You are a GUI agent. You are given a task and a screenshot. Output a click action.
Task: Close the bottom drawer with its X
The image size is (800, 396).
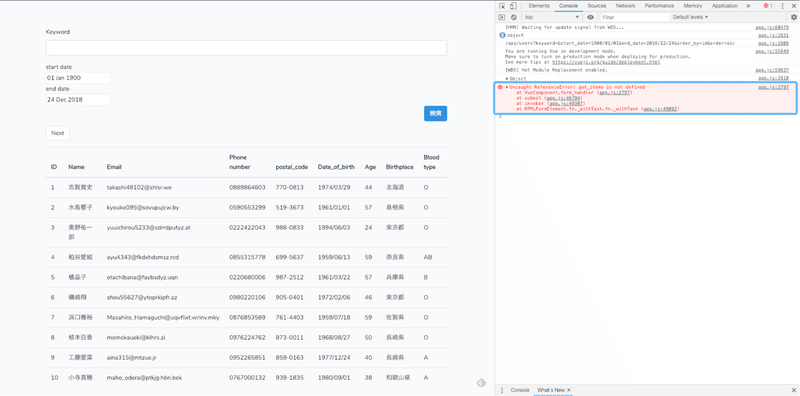(793, 390)
